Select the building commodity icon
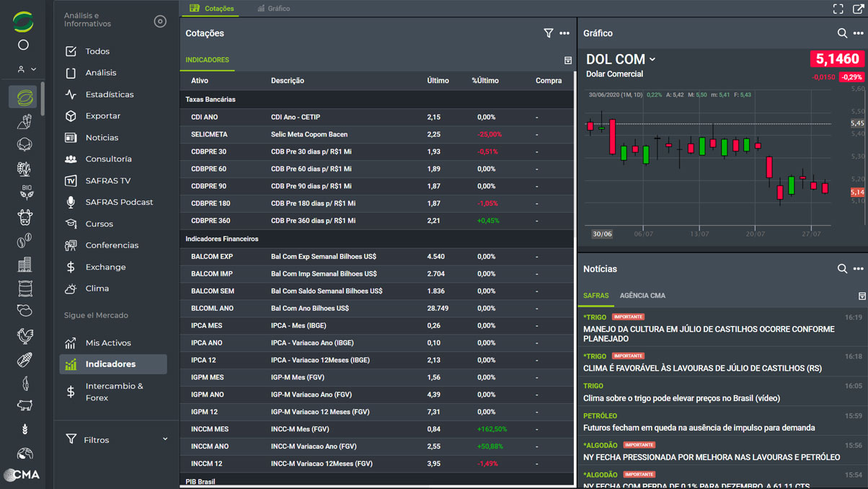The width and height of the screenshot is (868, 489). point(25,265)
